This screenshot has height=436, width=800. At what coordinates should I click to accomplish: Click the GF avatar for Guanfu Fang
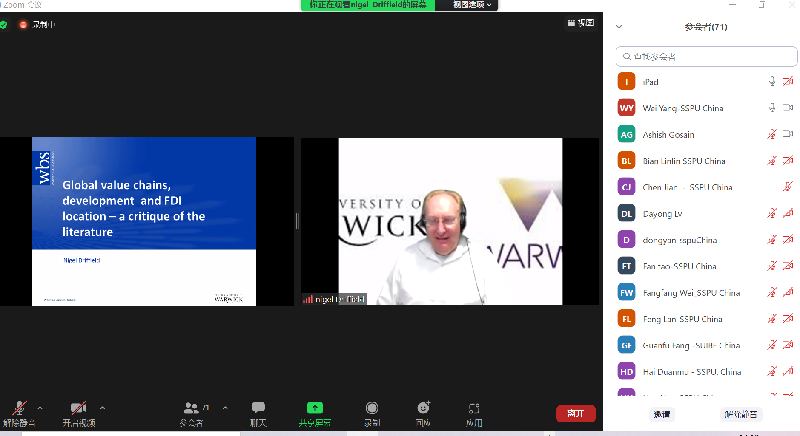[x=626, y=345]
